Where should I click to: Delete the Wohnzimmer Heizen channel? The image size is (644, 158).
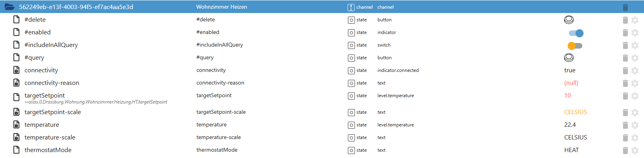(x=625, y=7)
